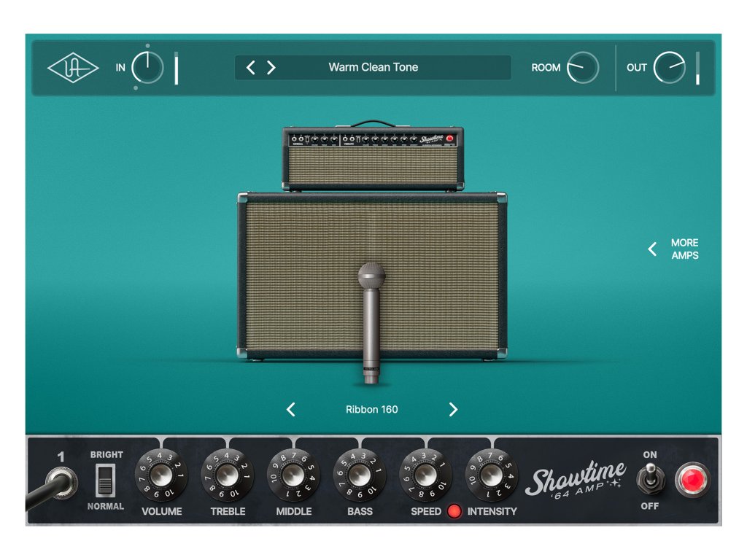Click the input level meter bar
747x560 pixels.
[x=177, y=68]
